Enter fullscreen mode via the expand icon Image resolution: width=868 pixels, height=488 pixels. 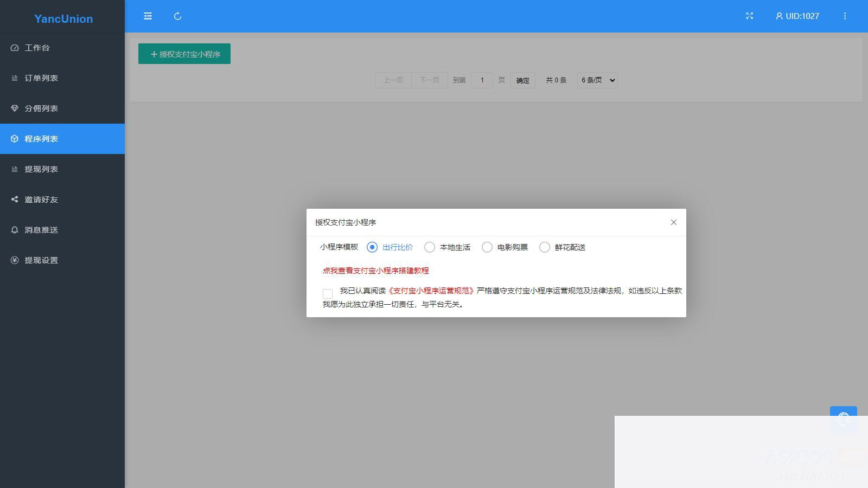[x=749, y=16]
